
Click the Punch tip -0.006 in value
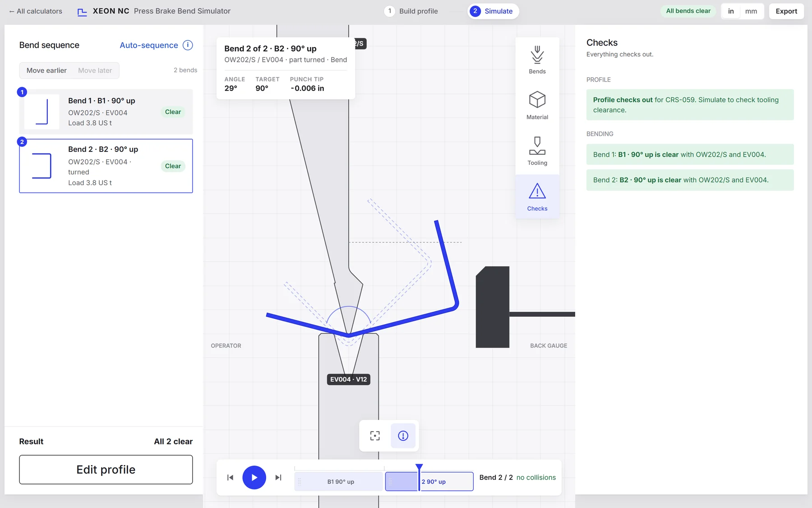(x=307, y=89)
